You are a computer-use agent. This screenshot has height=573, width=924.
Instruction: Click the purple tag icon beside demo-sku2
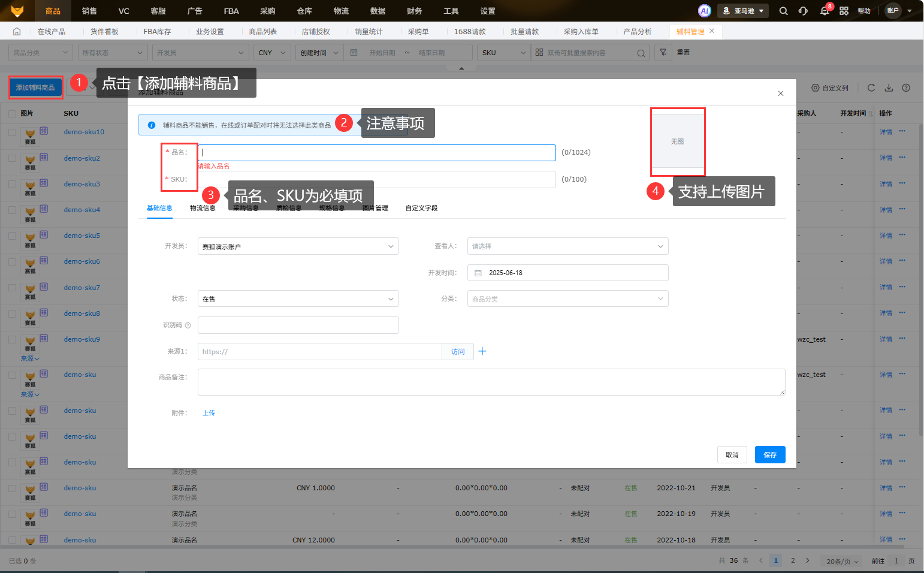[x=44, y=157]
